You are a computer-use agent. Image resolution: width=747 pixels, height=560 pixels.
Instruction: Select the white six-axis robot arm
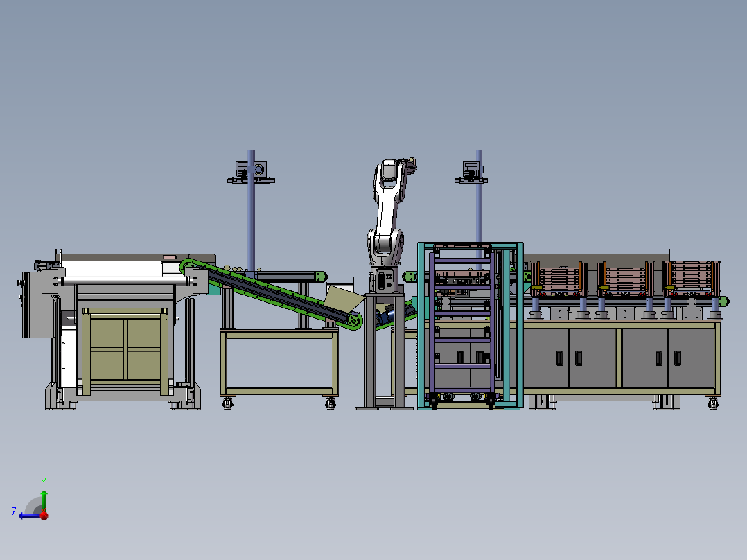(389, 212)
